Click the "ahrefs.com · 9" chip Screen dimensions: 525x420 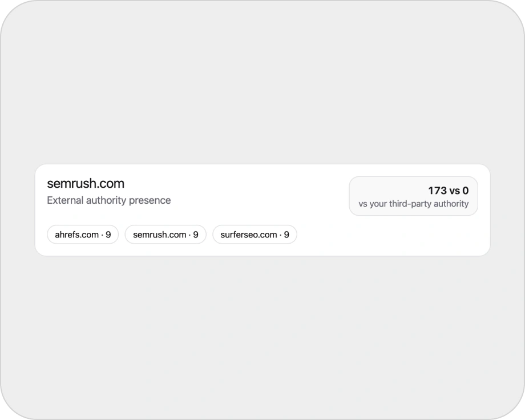82,234
